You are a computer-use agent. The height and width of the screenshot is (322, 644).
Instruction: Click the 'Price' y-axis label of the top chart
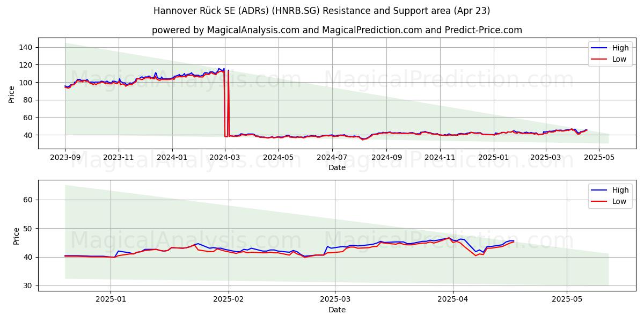pyautogui.click(x=12, y=93)
